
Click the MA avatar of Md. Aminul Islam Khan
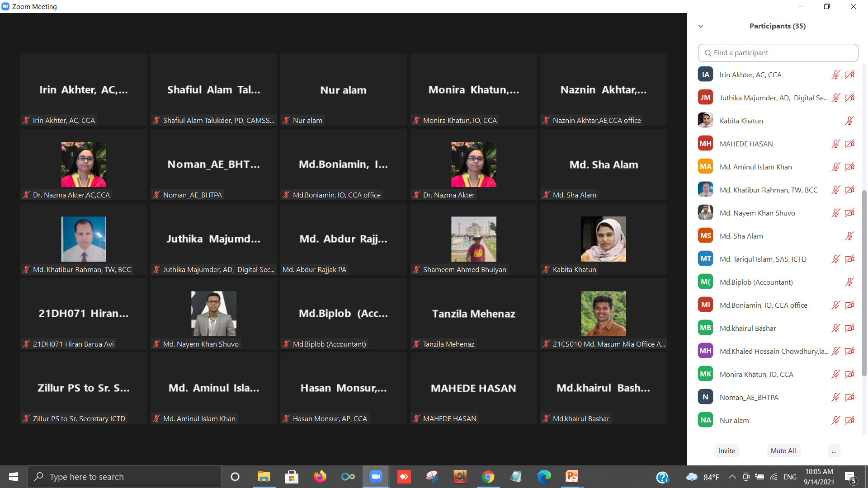click(x=705, y=166)
